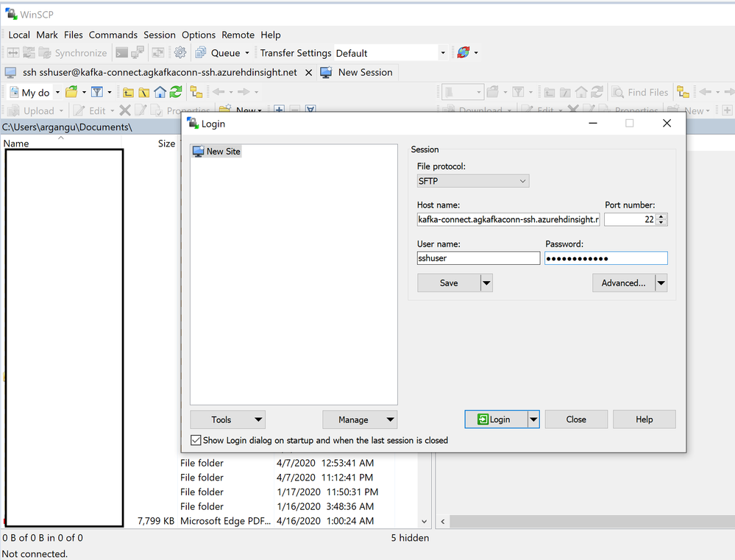
Task: Expand the Login button dropdown arrow
Action: (x=533, y=419)
